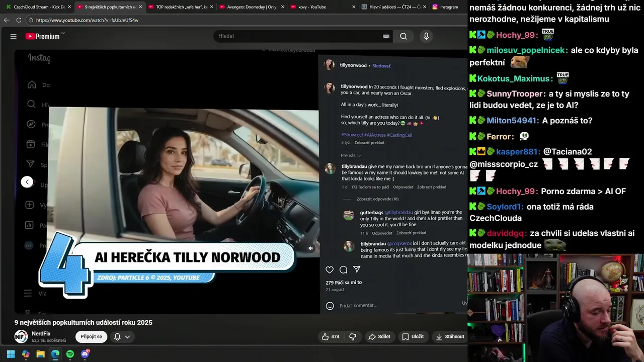Viewport: 644px width, 362px height.
Task: Like the video with 474 likes
Action: click(330, 337)
